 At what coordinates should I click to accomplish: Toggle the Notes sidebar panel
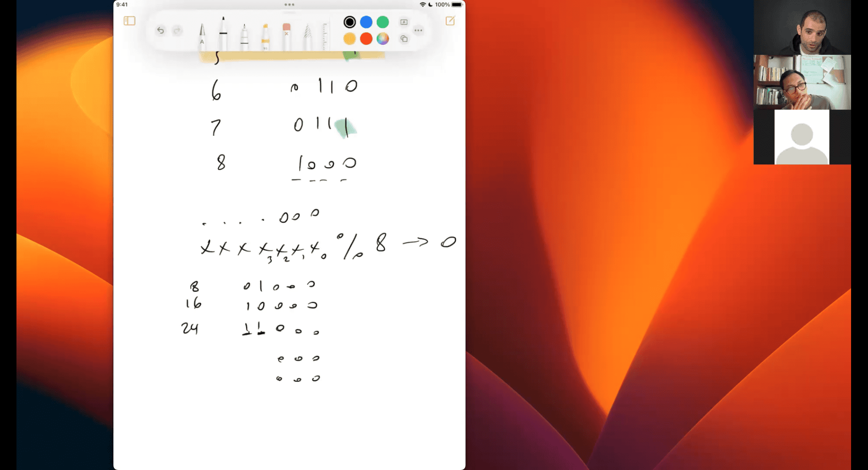(x=129, y=21)
